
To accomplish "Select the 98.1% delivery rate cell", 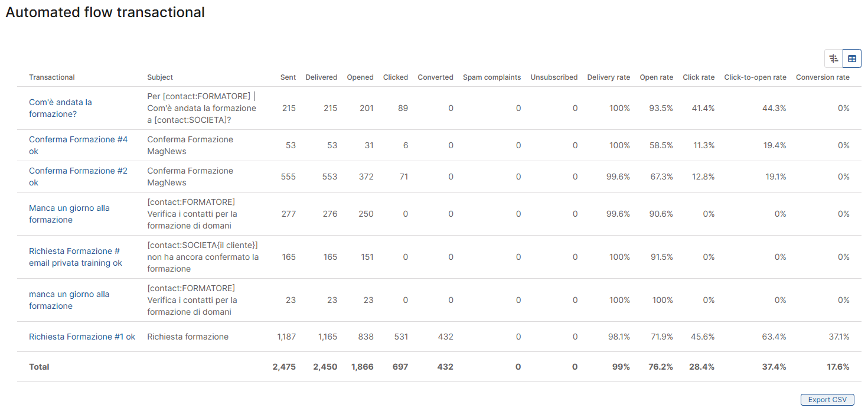I will pos(618,337).
